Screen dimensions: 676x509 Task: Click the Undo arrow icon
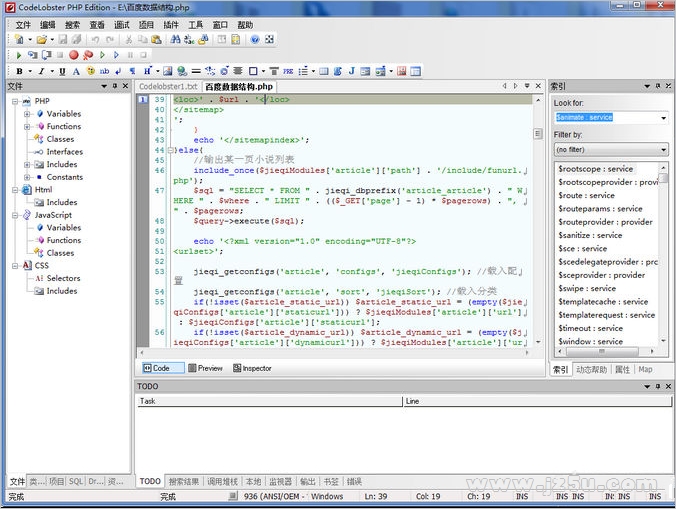pos(95,40)
